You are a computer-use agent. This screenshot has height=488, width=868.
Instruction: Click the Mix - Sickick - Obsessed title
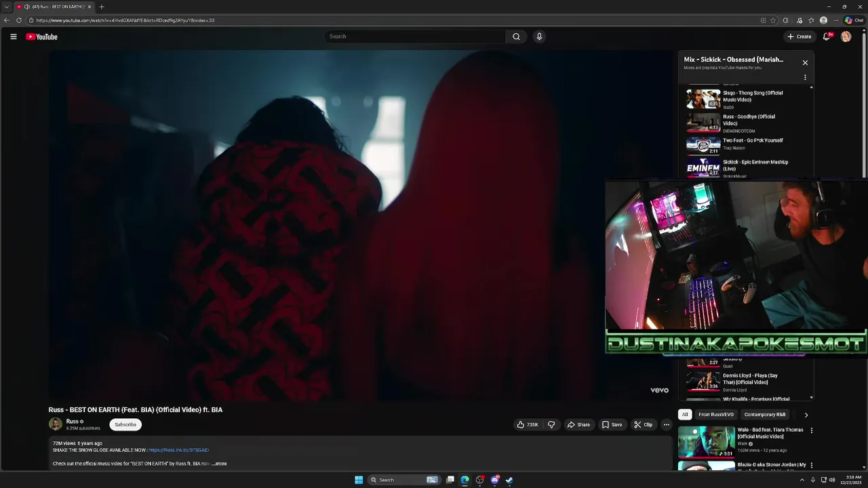click(x=733, y=60)
